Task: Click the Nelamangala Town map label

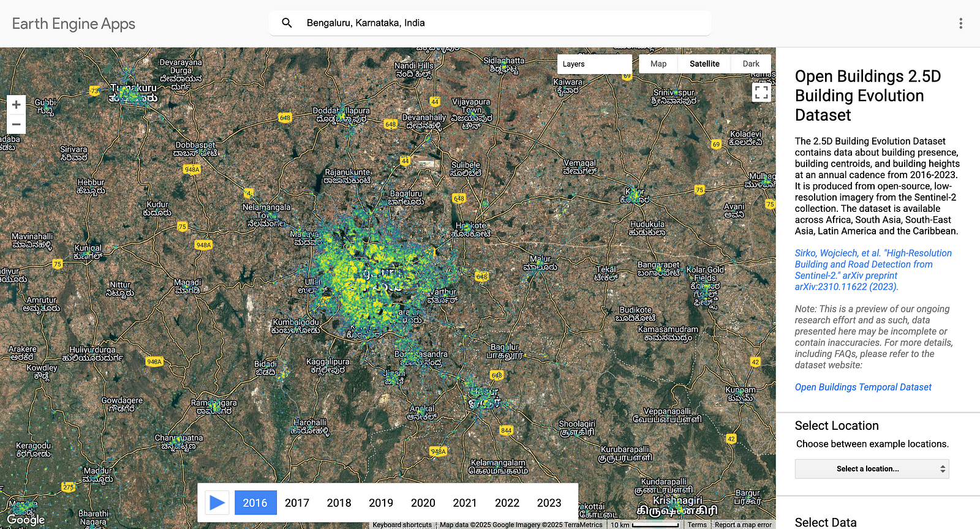Action: (x=266, y=215)
